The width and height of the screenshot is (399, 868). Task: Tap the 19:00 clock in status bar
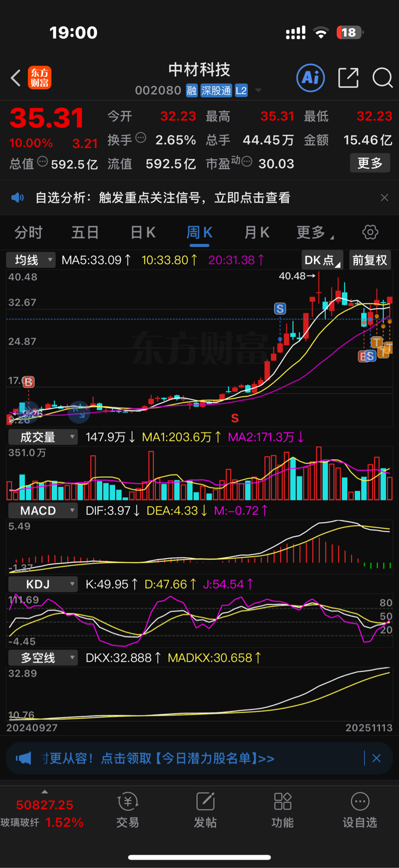pos(73,33)
